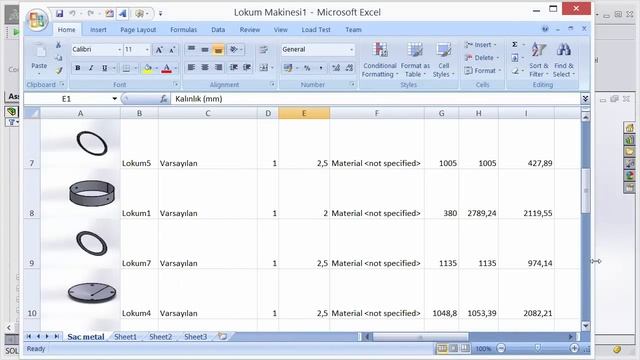
Task: Undo the last action in Quick Access toolbar
Action: [72, 13]
